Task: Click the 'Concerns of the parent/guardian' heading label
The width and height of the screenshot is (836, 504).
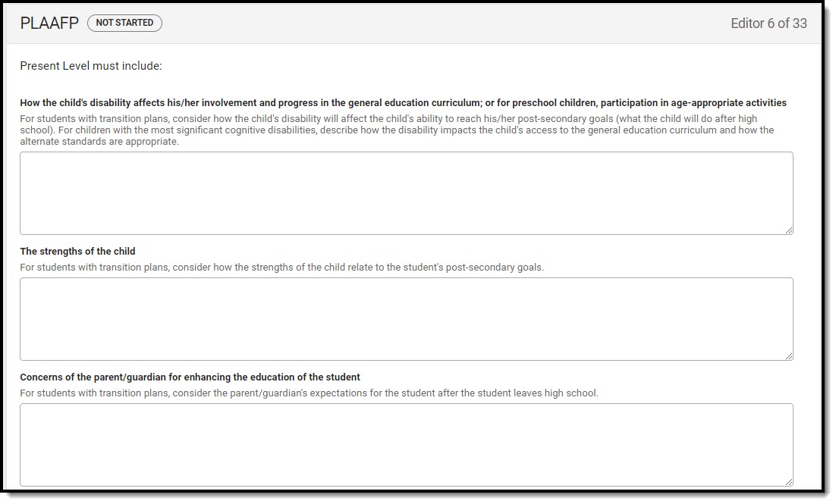Action: click(x=190, y=377)
